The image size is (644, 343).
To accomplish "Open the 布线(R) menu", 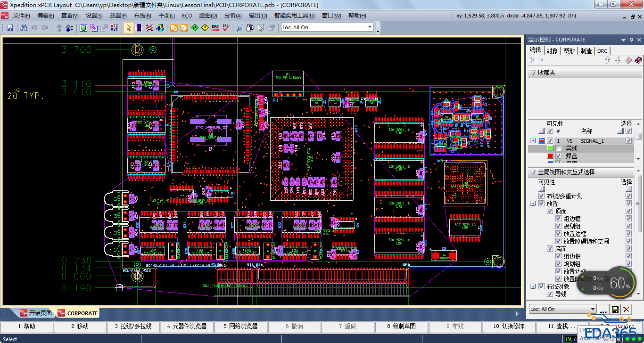I will [x=142, y=16].
